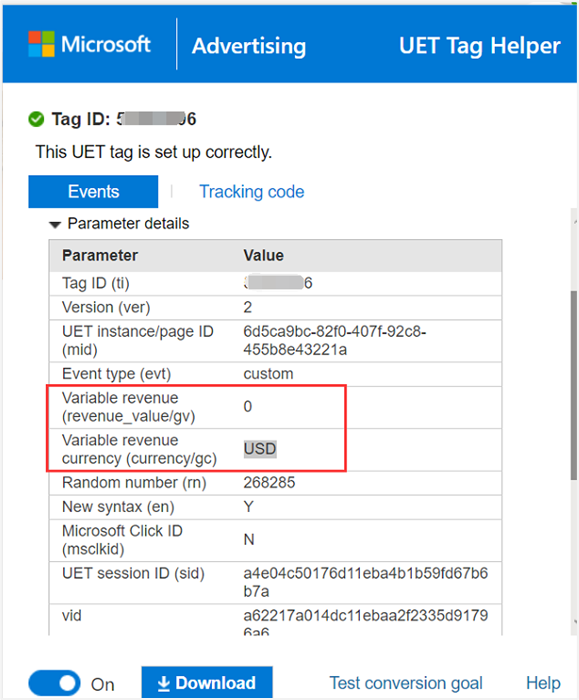
Task: Click the UET instance/page ID value
Action: (x=334, y=340)
